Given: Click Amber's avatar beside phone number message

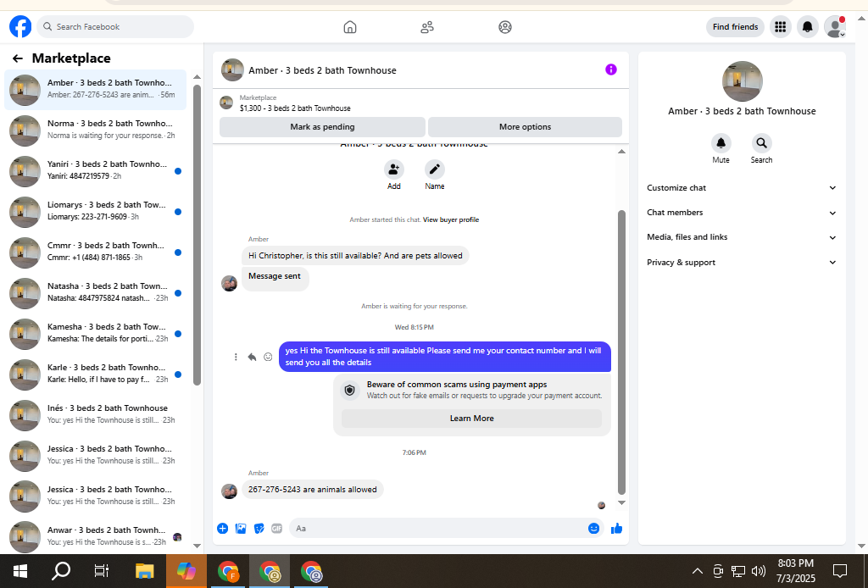Looking at the screenshot, I should pyautogui.click(x=229, y=491).
